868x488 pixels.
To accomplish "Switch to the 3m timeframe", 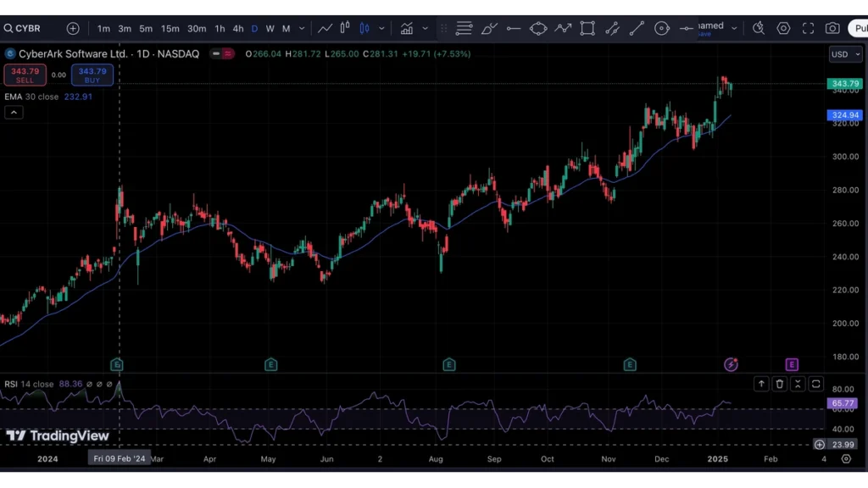I will [x=125, y=29].
